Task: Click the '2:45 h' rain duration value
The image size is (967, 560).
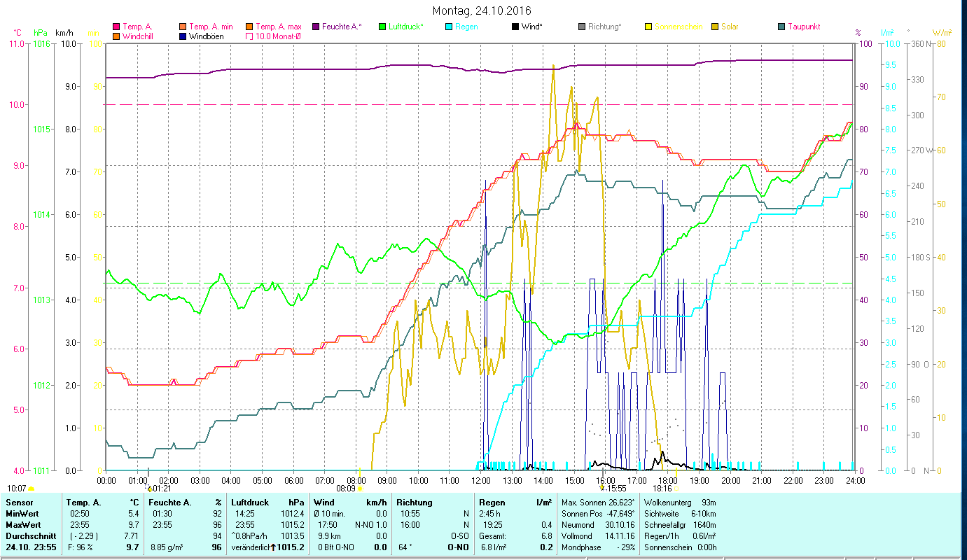Action: [490, 514]
